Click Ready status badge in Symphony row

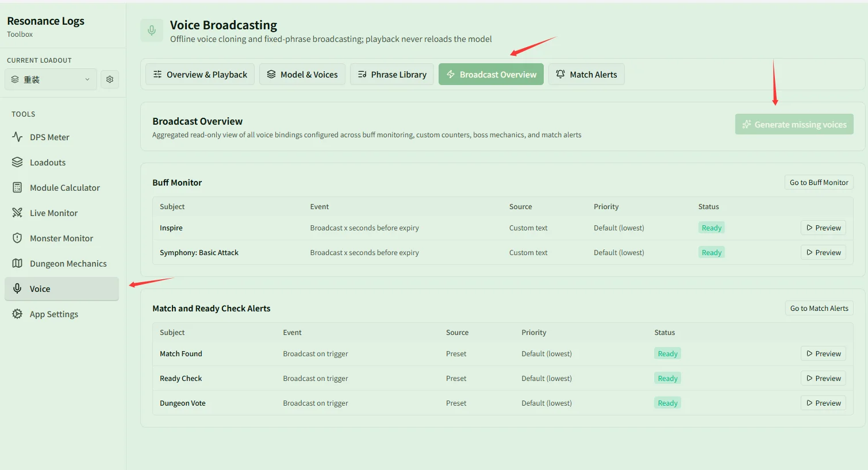click(x=711, y=252)
